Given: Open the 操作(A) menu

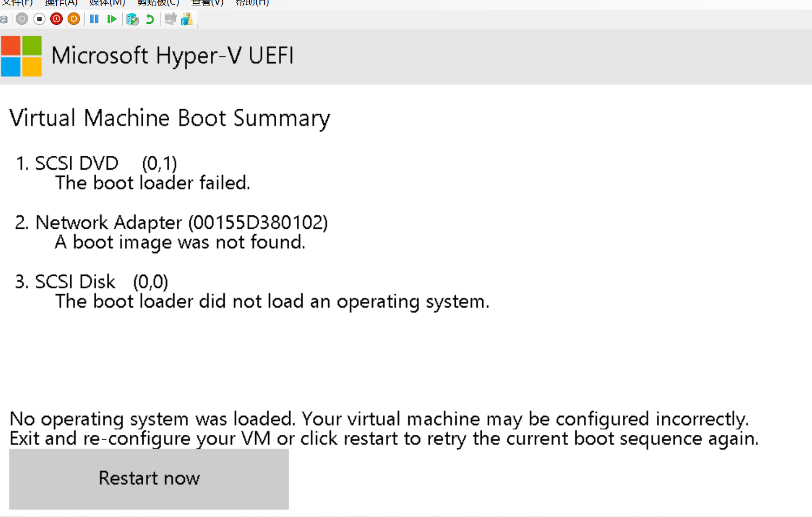Looking at the screenshot, I should pos(61,3).
